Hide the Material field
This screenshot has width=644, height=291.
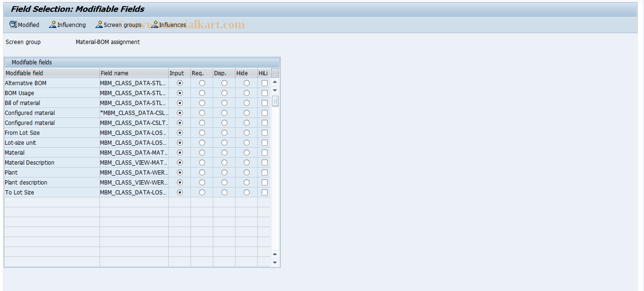tap(246, 152)
